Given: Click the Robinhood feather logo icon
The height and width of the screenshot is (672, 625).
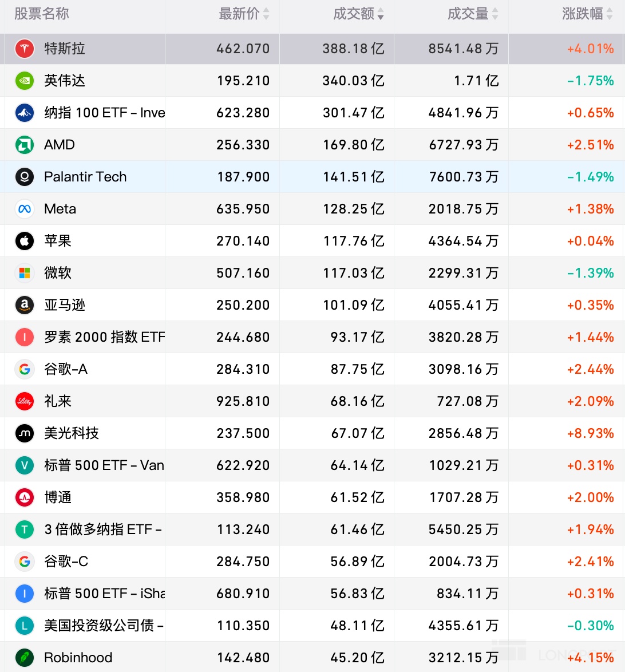Looking at the screenshot, I should [x=25, y=658].
